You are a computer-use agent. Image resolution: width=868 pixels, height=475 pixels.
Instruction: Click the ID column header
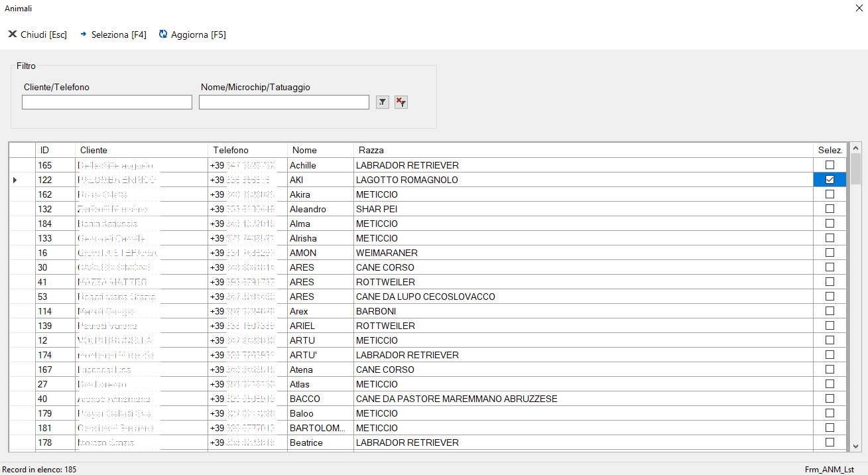[55, 150]
